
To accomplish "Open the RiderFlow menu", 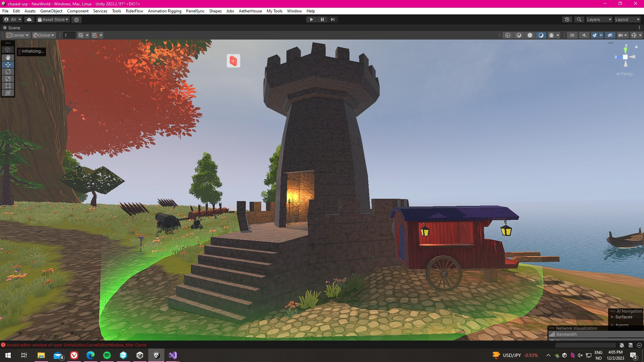I will [134, 11].
